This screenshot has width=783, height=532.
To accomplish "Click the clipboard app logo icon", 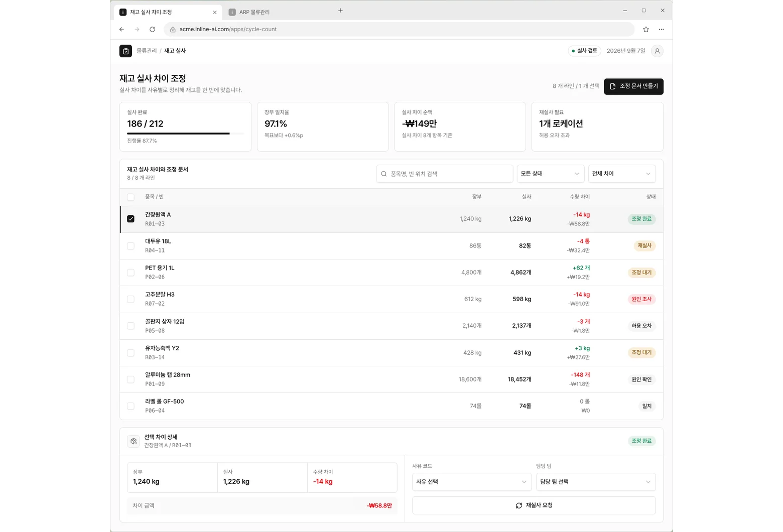I will [x=125, y=51].
